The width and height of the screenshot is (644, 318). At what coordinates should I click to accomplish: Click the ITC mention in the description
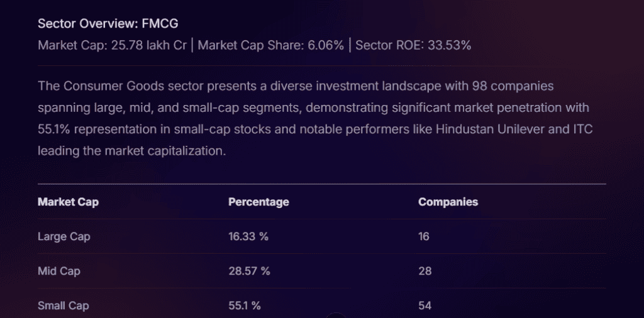click(581, 128)
